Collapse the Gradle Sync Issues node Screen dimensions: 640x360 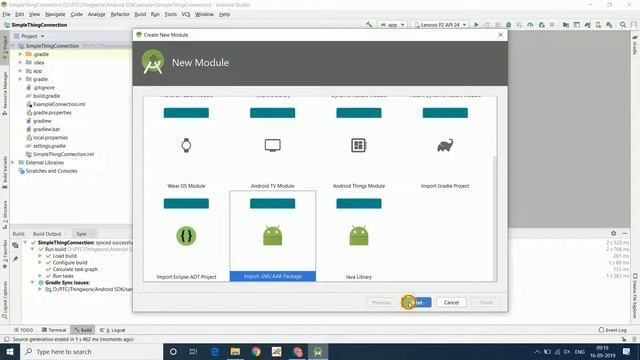click(x=33, y=282)
